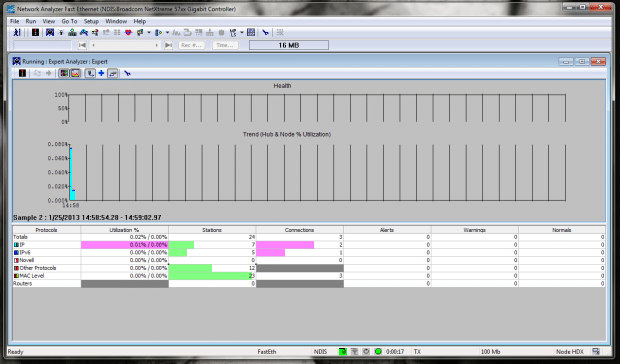Screen dimensions: 620x364
Task: Open dropdown arrow beside the monitor icon
Action: [149, 32]
